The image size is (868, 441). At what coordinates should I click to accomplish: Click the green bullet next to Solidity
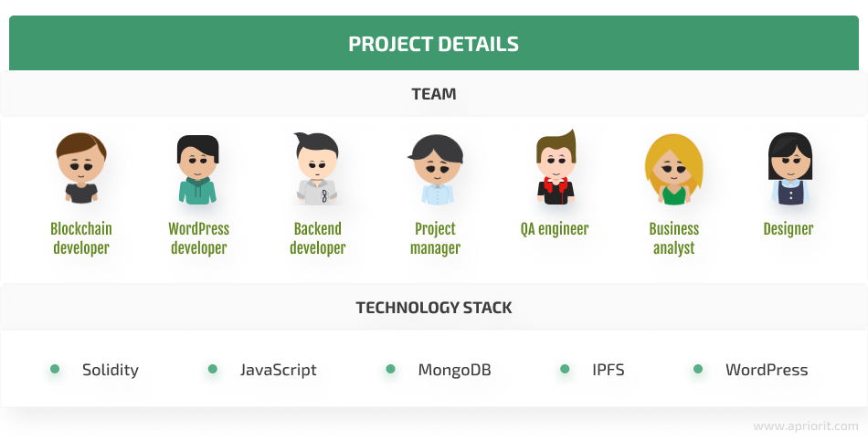(x=55, y=369)
